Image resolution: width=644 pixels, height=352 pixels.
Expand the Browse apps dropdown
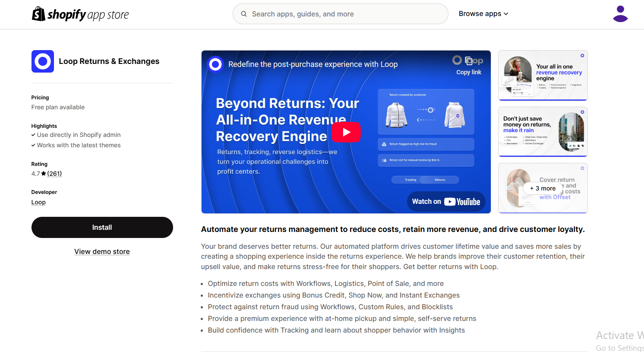(483, 14)
